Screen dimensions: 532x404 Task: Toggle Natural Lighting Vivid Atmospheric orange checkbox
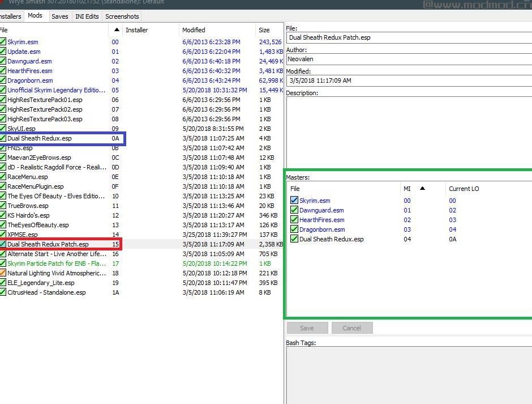3,273
